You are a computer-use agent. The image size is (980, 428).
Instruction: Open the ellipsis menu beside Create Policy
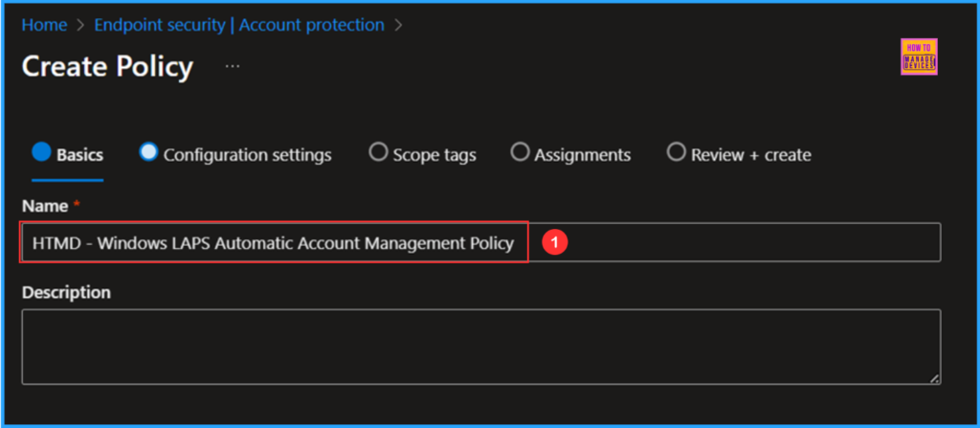click(233, 66)
